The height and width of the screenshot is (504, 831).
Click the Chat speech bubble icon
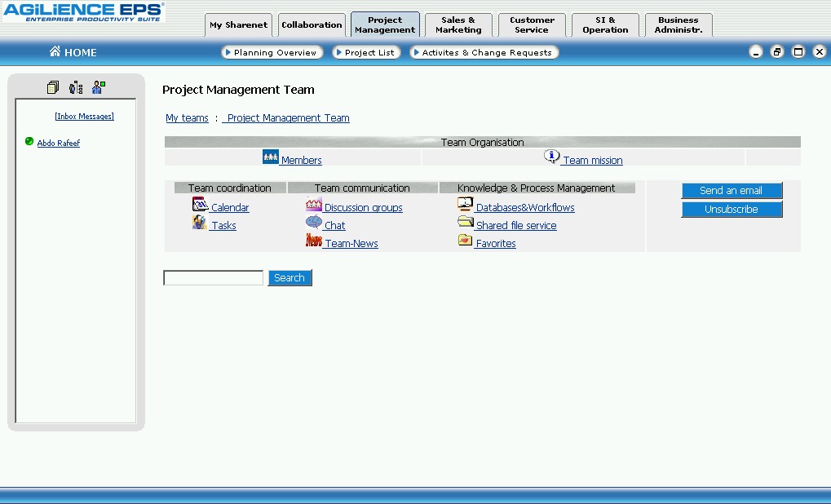click(313, 223)
